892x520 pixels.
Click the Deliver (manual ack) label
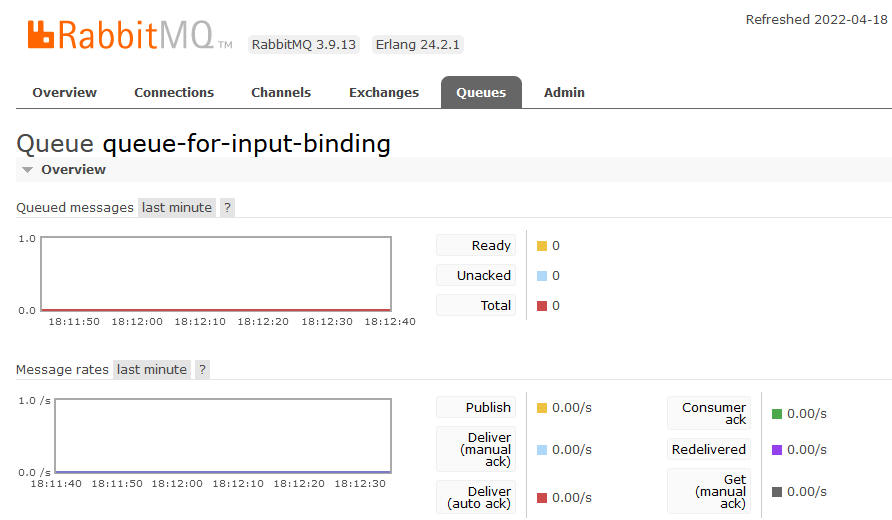coord(476,449)
